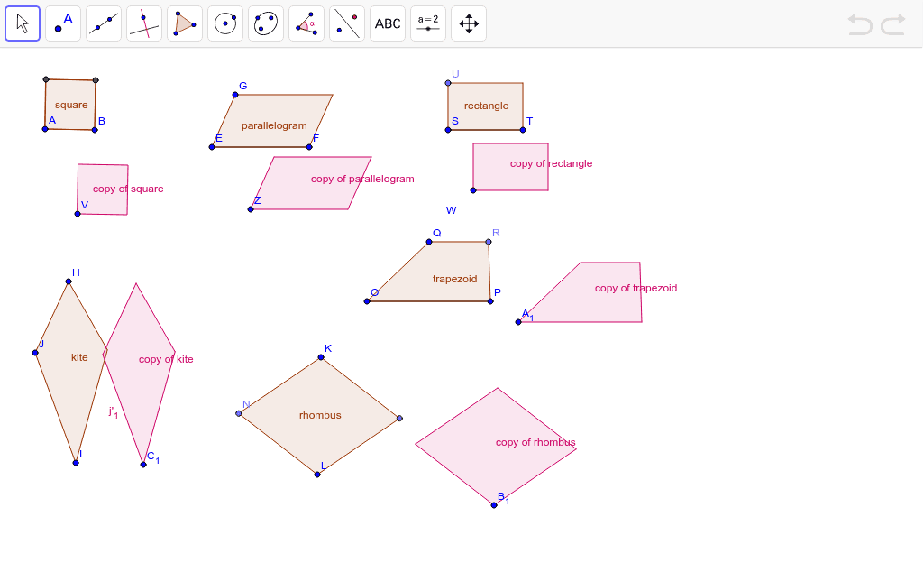924x563 pixels.
Task: Select the Move arrow tool
Action: pos(23,23)
